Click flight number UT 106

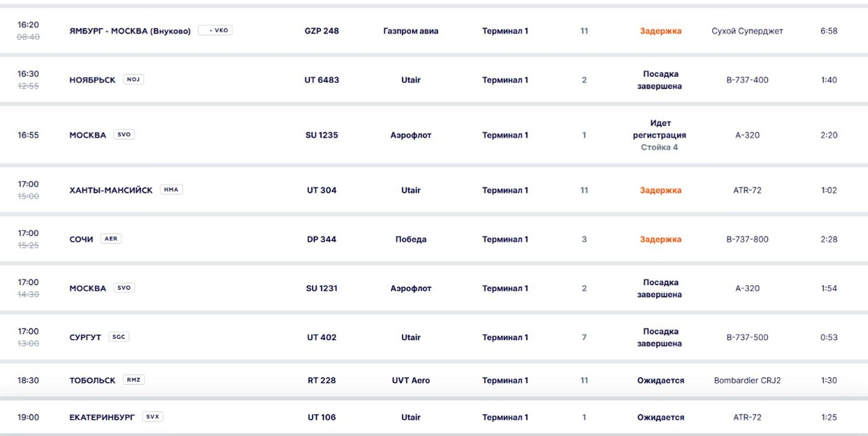point(322,417)
